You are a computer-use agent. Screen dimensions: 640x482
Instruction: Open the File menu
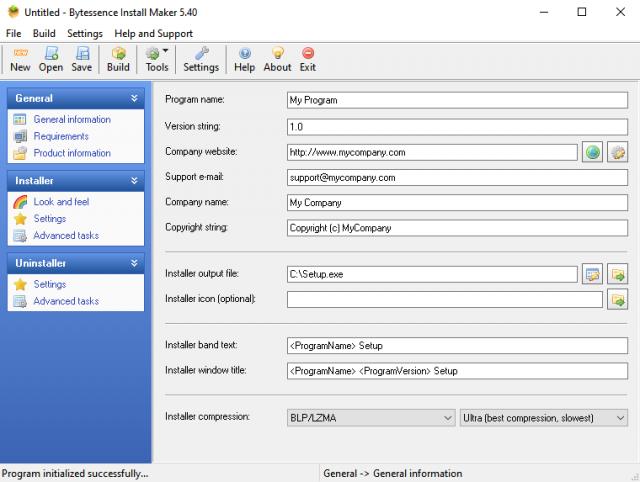pos(14,33)
